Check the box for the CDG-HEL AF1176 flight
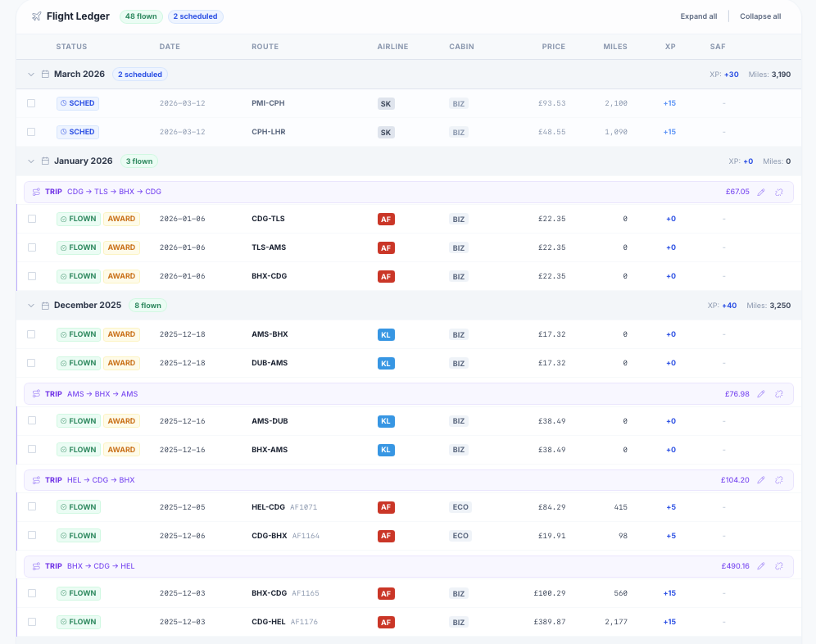816x644 pixels. (x=31, y=622)
